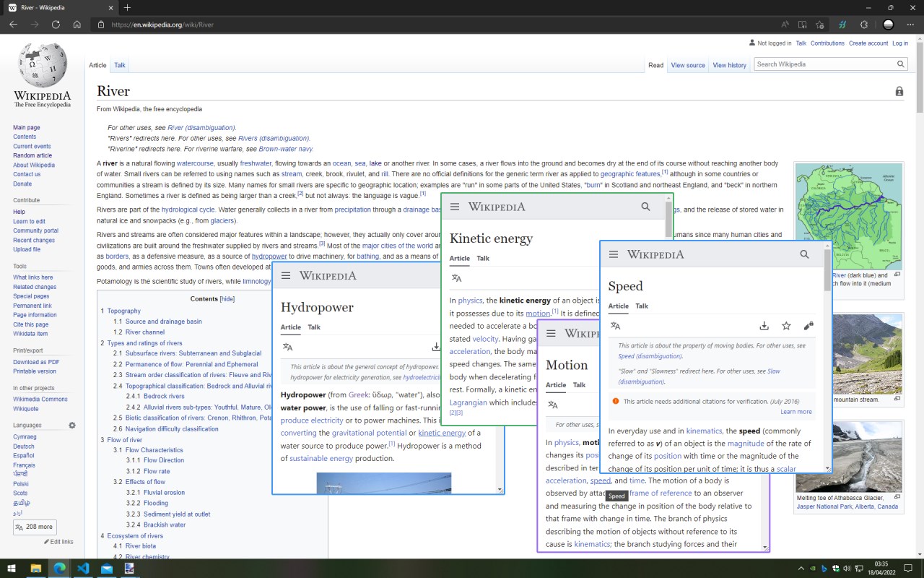Open Windows notification center

910,569
